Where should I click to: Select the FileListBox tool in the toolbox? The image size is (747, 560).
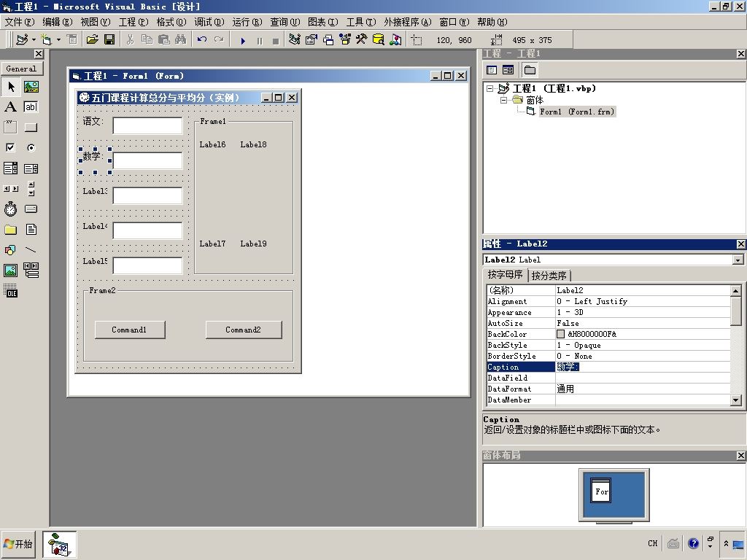point(31,230)
